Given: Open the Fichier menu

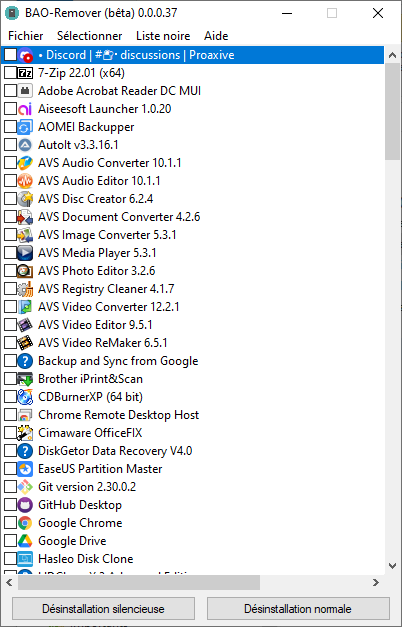Looking at the screenshot, I should coord(26,36).
